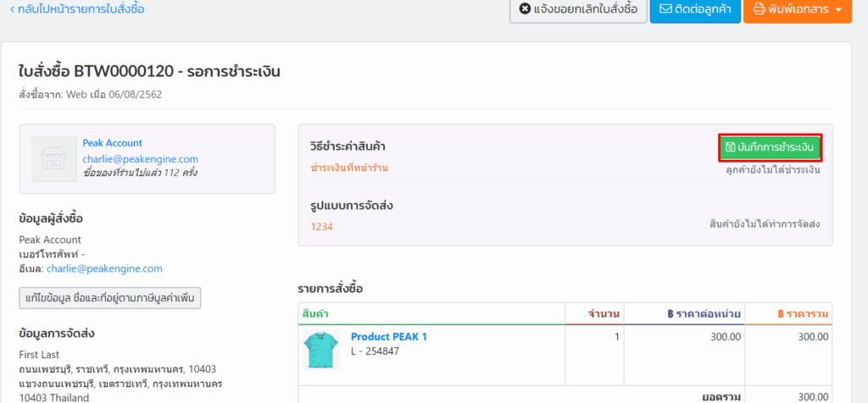Click save icon in record payment button
Screen dimensions: 868x403
pos(731,147)
